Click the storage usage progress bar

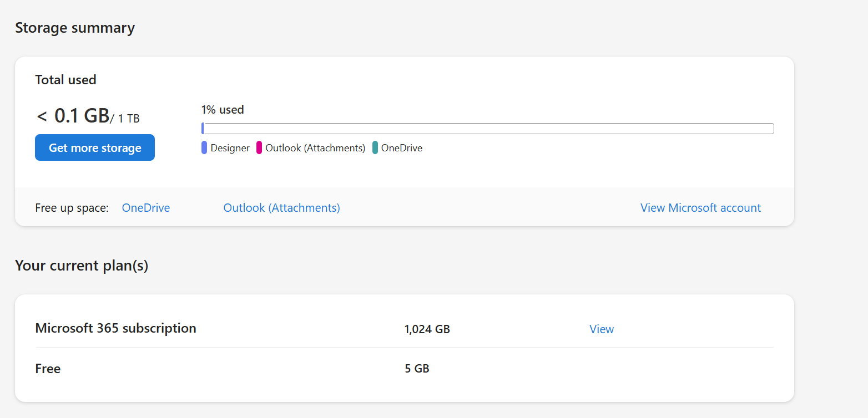point(487,129)
